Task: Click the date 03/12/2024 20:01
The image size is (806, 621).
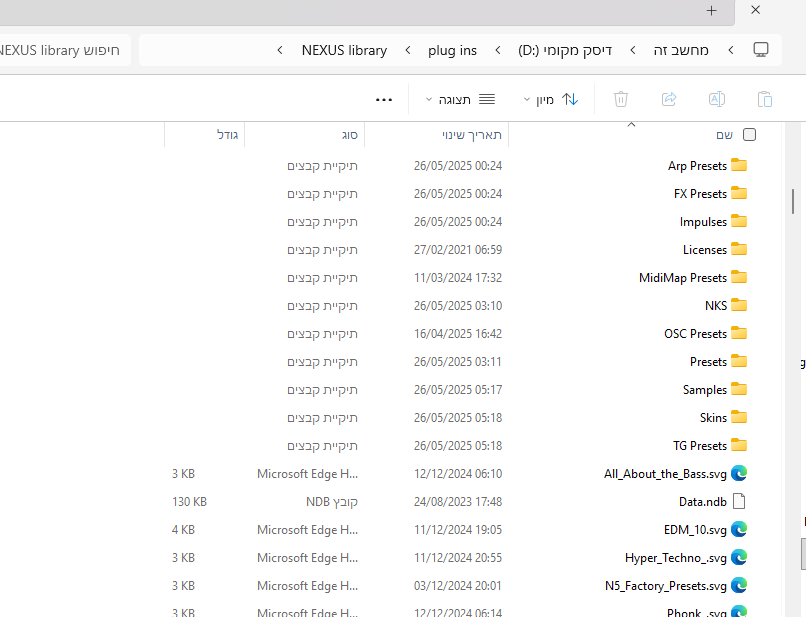Action: point(458,586)
